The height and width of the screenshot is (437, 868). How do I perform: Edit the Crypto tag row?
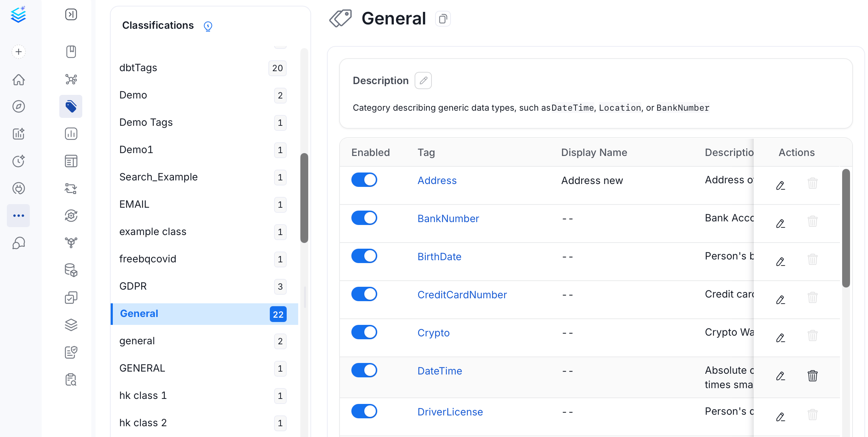780,338
